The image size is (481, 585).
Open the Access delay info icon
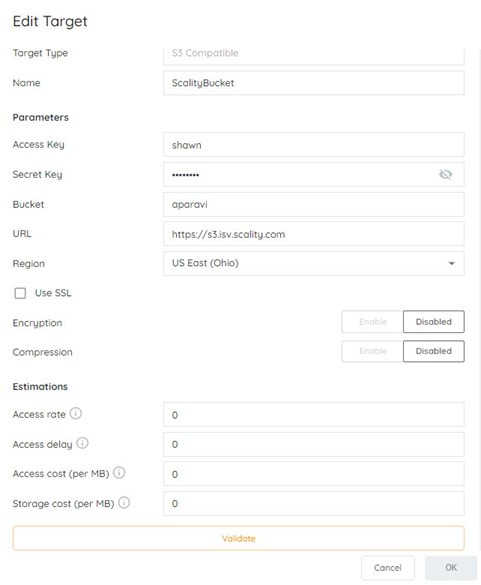pos(82,443)
